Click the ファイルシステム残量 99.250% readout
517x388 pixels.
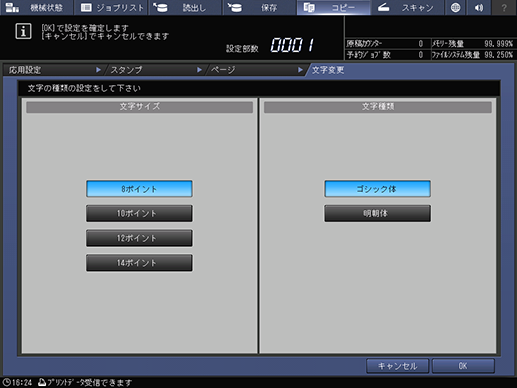click(472, 55)
